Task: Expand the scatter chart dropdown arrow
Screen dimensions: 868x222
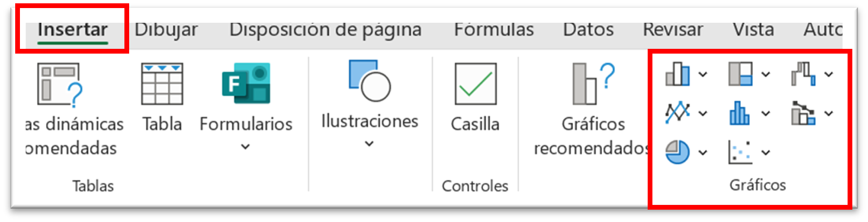Action: click(x=766, y=153)
